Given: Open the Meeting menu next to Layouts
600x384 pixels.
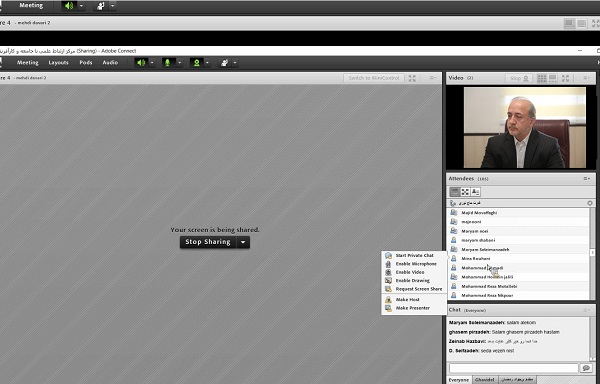Looking at the screenshot, I should [28, 62].
